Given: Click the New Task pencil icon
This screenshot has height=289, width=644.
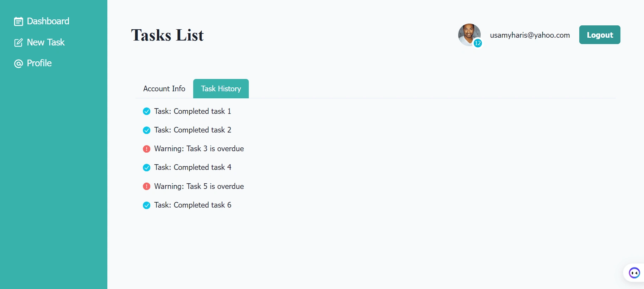Looking at the screenshot, I should [x=19, y=43].
